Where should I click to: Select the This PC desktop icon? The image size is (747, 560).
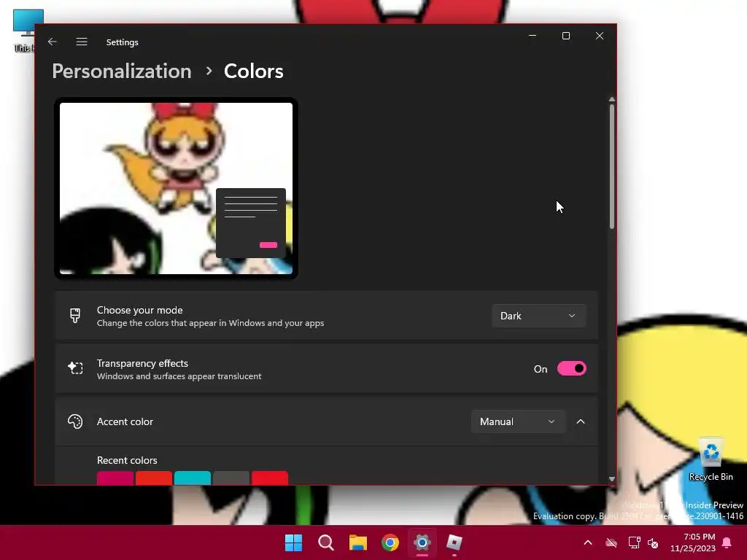[x=24, y=31]
